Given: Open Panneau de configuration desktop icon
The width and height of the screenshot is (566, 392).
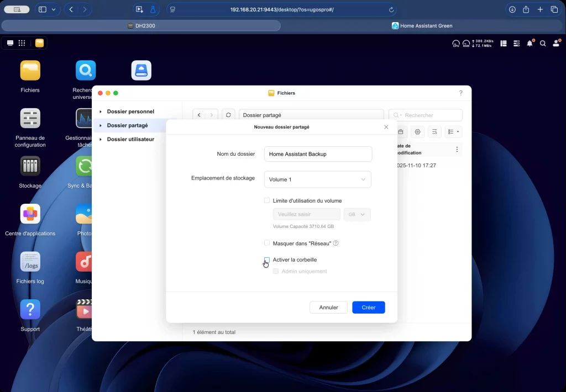Looking at the screenshot, I should coord(30,119).
